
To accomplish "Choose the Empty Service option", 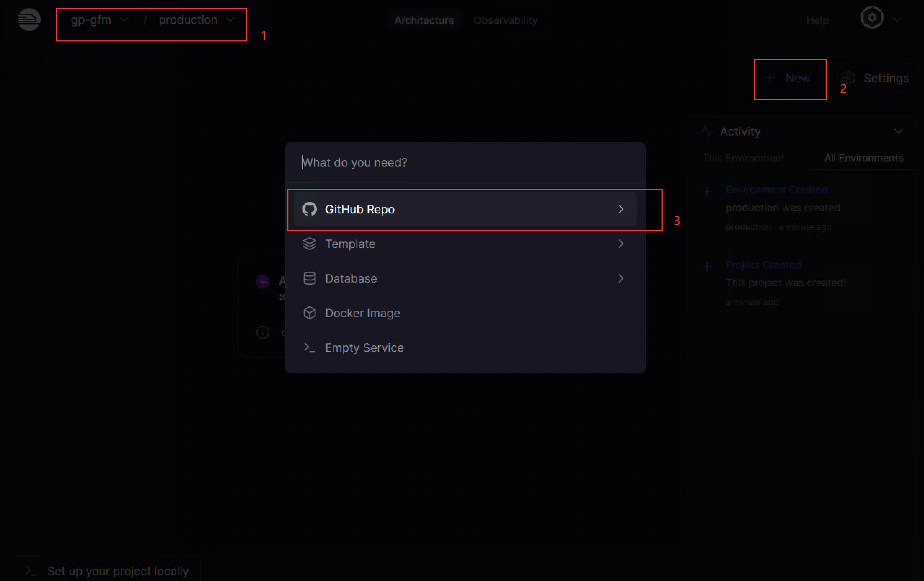I will click(465, 347).
